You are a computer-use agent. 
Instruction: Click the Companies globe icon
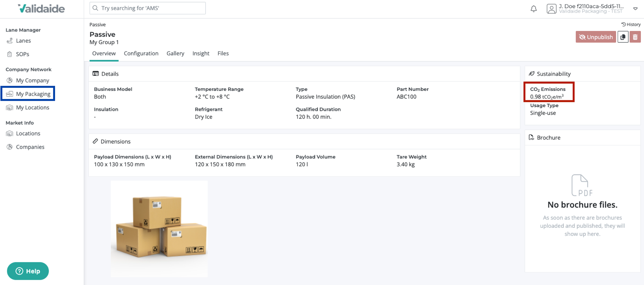9,147
